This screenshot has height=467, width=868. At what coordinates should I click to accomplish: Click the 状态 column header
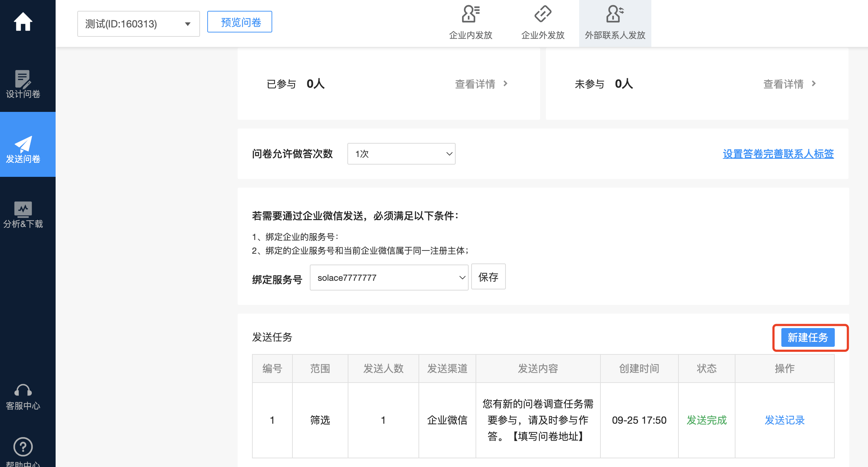pyautogui.click(x=707, y=368)
